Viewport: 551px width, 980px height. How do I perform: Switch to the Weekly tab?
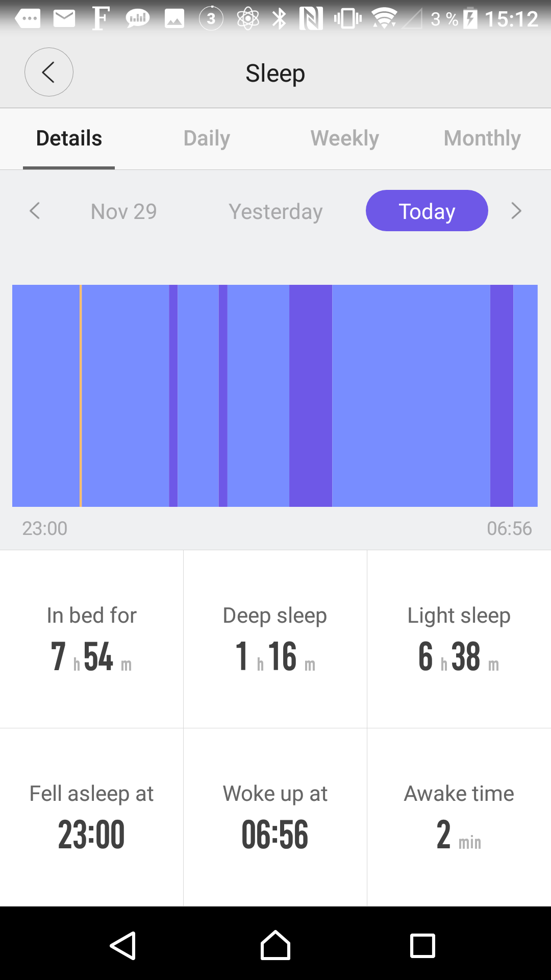345,138
